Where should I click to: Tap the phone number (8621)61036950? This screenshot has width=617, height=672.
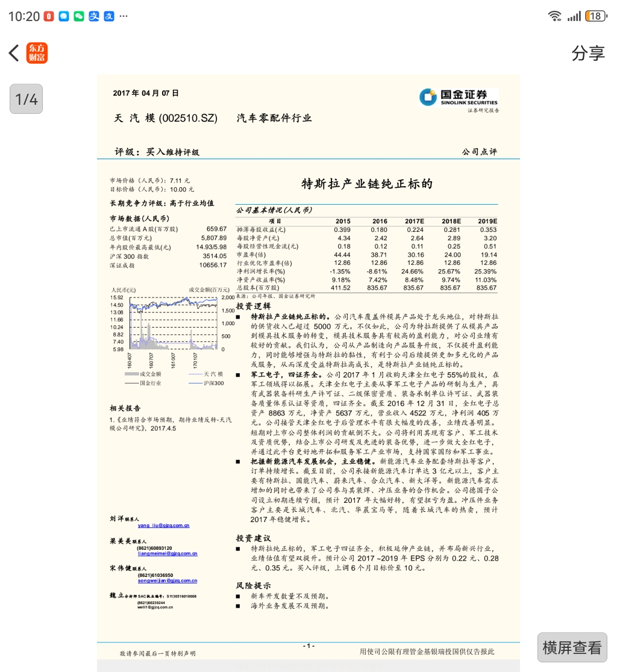[x=155, y=575]
